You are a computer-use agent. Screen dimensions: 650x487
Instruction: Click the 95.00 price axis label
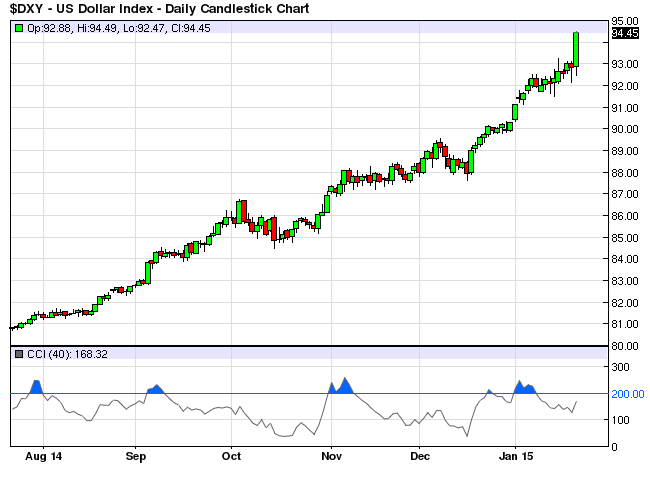coord(625,21)
